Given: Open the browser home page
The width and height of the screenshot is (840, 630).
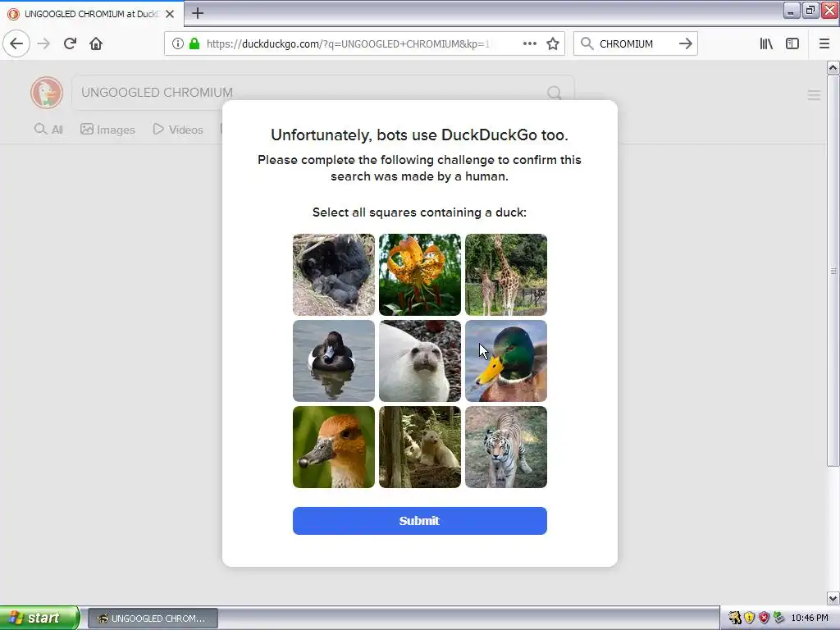Looking at the screenshot, I should (96, 43).
